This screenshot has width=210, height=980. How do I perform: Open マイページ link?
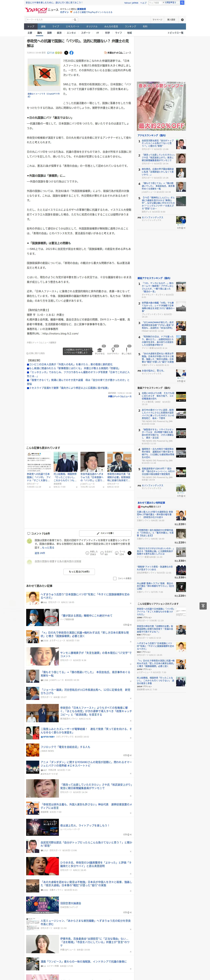(157, 19)
